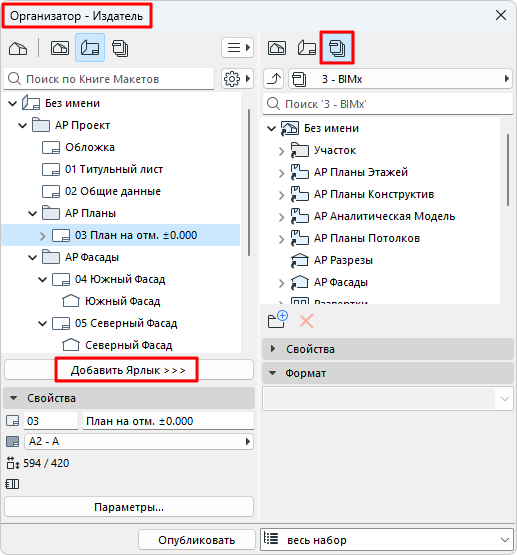The image size is (517, 555).
Task: Click the 'Опубликовать' button
Action: (196, 540)
